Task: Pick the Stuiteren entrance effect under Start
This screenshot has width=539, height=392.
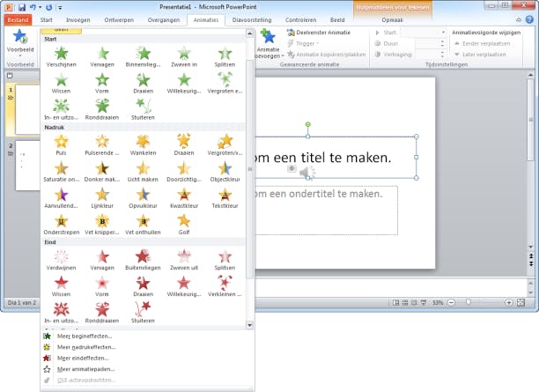Action: [x=143, y=110]
